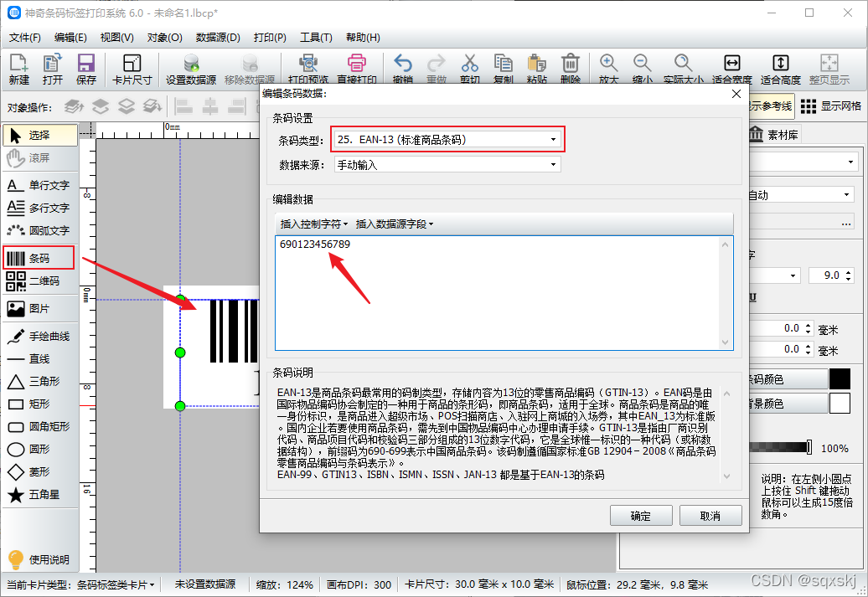Select the freehand curve (手绘曲线) tool
868x597 pixels.
pyautogui.click(x=40, y=337)
